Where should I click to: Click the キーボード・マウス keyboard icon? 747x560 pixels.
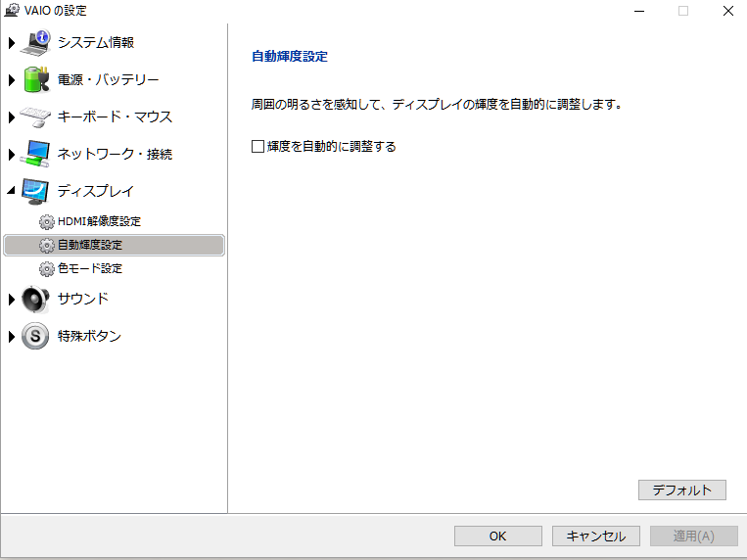point(35,117)
